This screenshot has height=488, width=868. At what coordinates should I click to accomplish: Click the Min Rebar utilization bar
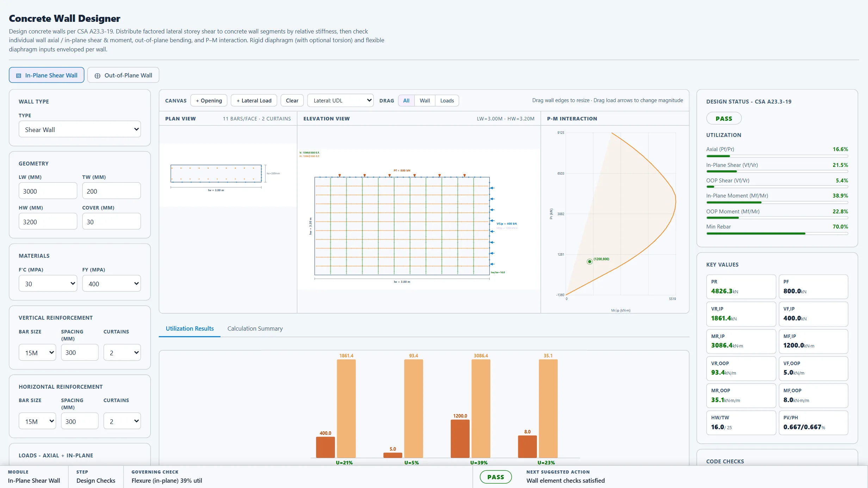click(x=777, y=233)
